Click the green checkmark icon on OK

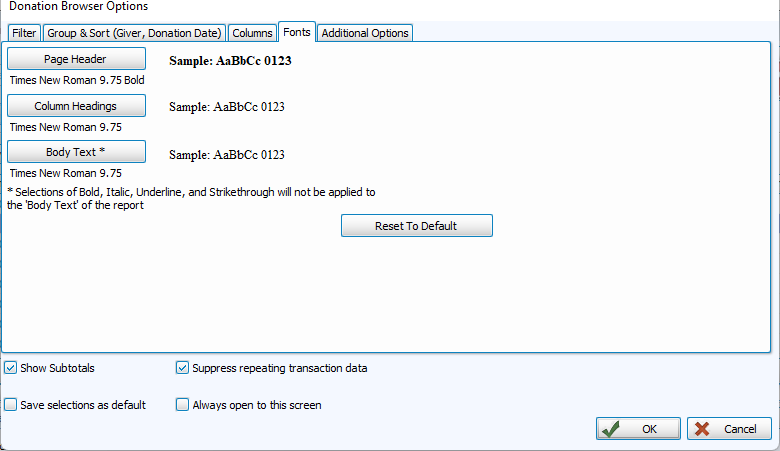pyautogui.click(x=611, y=429)
